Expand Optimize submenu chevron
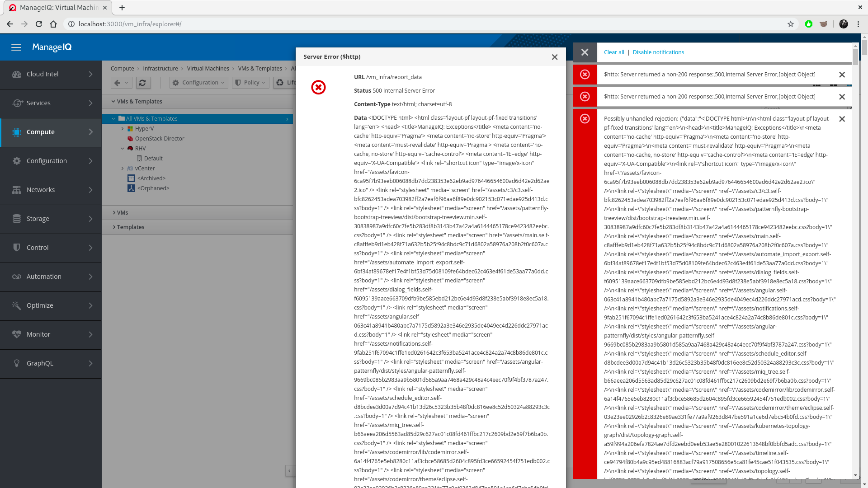 coord(90,305)
